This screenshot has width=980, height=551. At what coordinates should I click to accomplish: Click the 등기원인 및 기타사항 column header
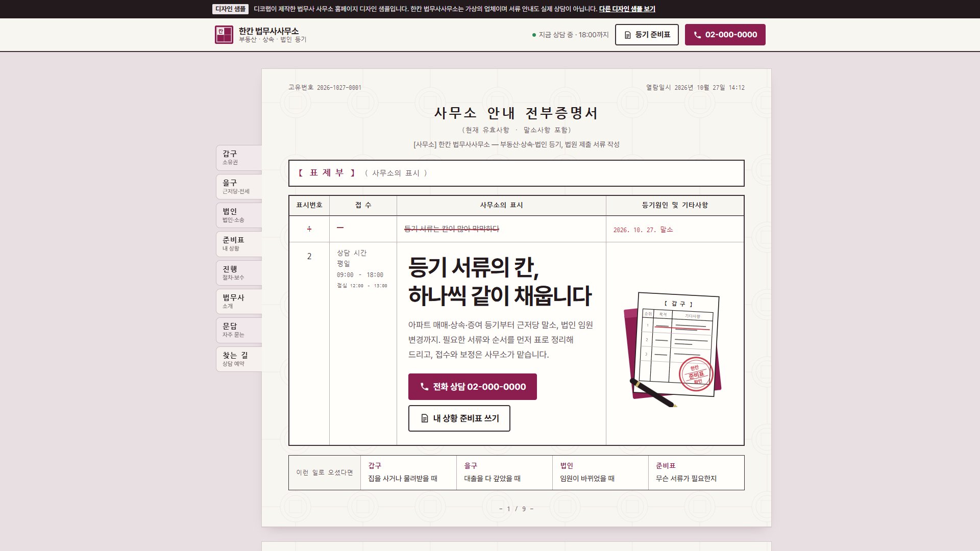675,205
